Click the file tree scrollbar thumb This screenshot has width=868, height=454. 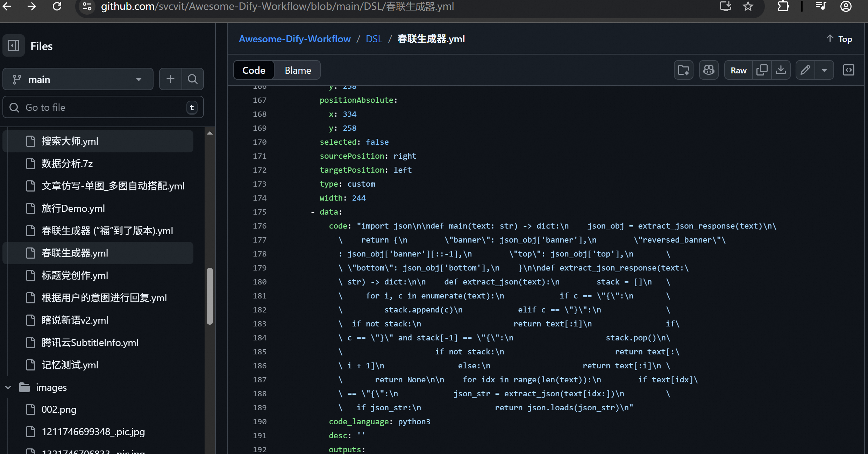(210, 296)
